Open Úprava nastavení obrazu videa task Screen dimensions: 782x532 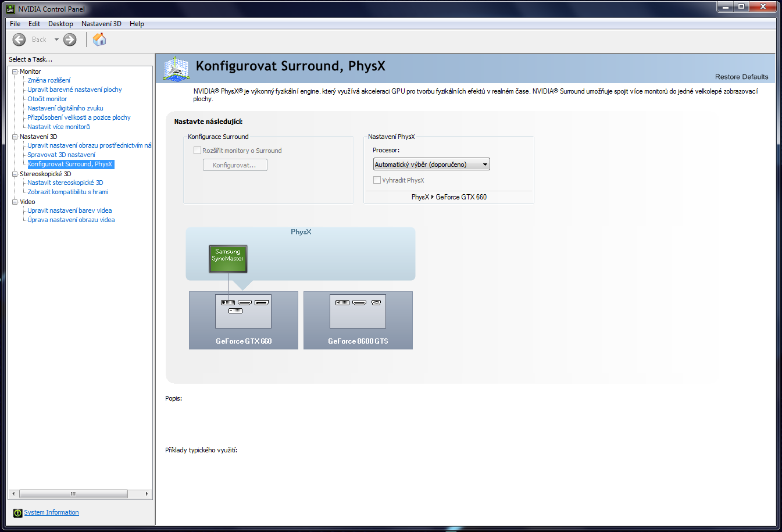[x=71, y=220]
